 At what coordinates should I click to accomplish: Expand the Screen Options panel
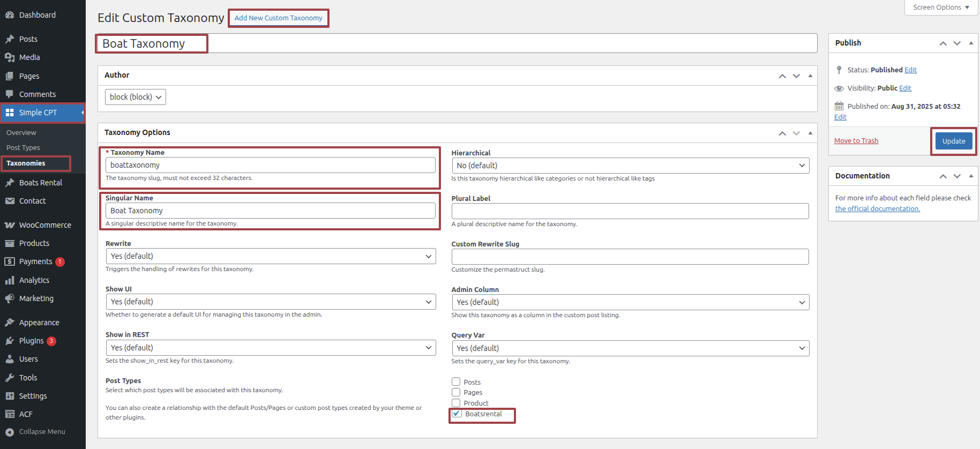(941, 8)
